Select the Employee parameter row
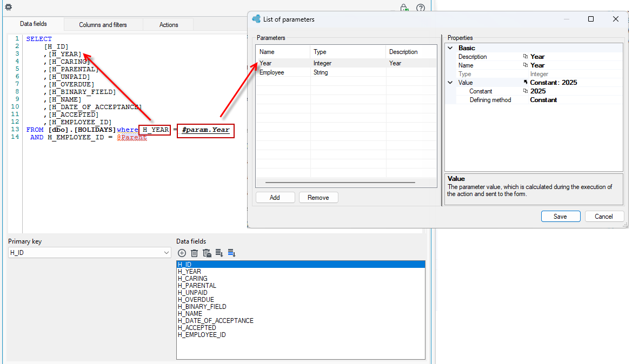The height and width of the screenshot is (364, 632). 346,72
